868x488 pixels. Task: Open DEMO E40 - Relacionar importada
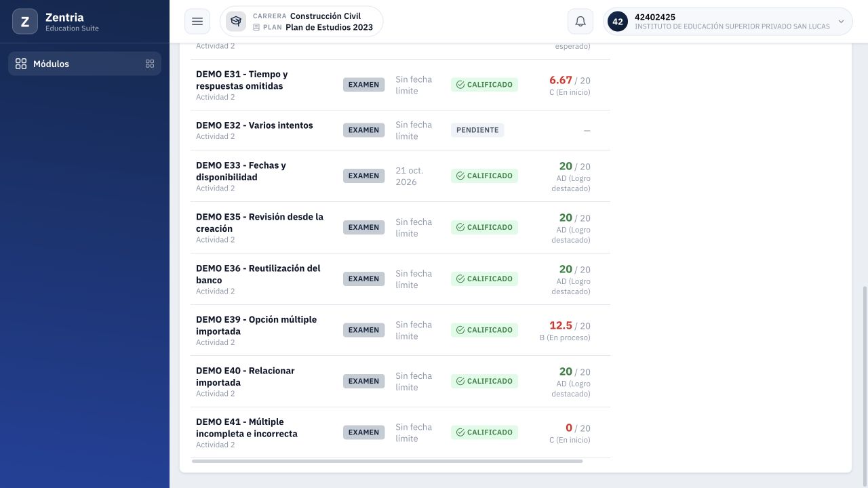coord(245,376)
